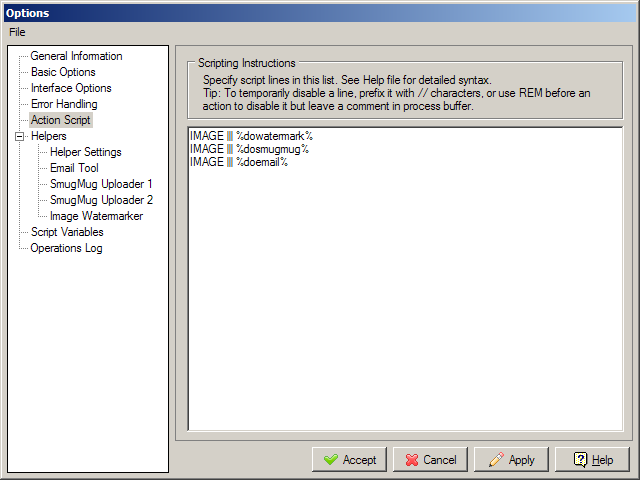This screenshot has height=480, width=640.
Task: Go to Interface Options
Action: (x=71, y=88)
